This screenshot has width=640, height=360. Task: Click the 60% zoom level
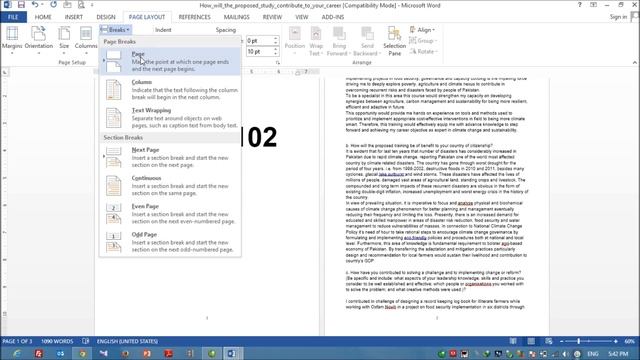click(x=629, y=341)
